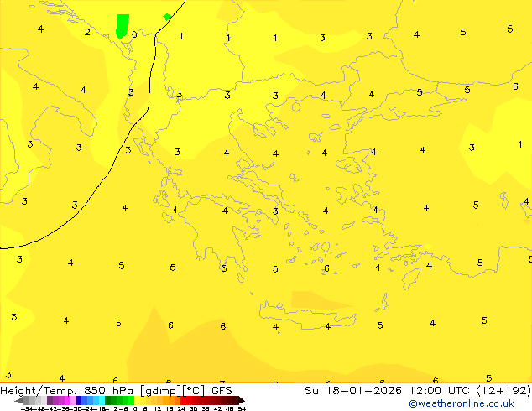Click the "[gdmp]" unit label
Viewport: 532px width, 411px height.
point(161,391)
